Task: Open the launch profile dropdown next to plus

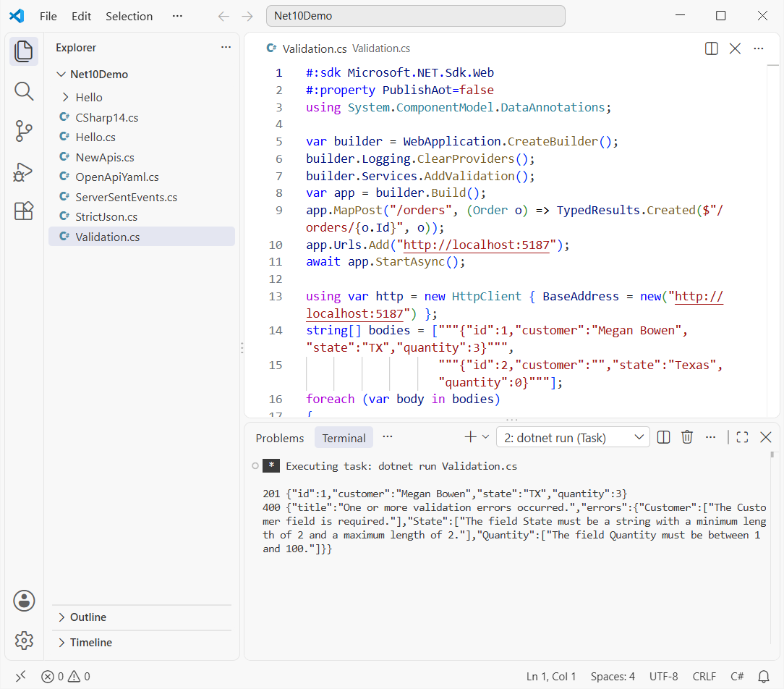Action: coord(485,437)
